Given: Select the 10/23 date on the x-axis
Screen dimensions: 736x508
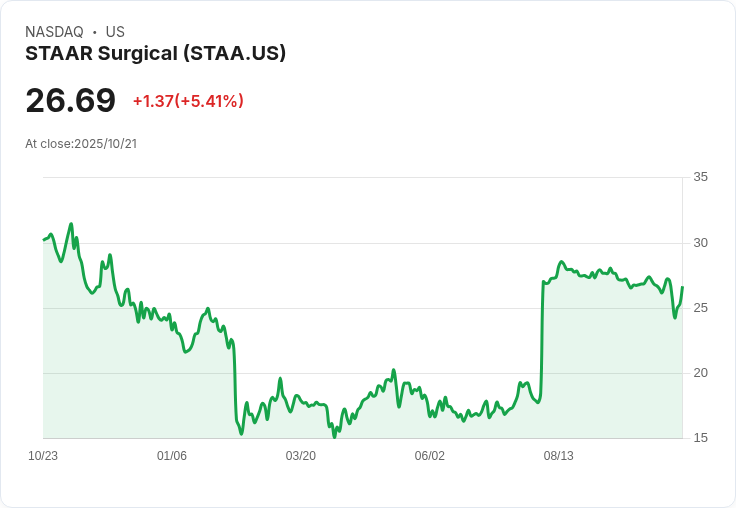Looking at the screenshot, I should point(43,456).
